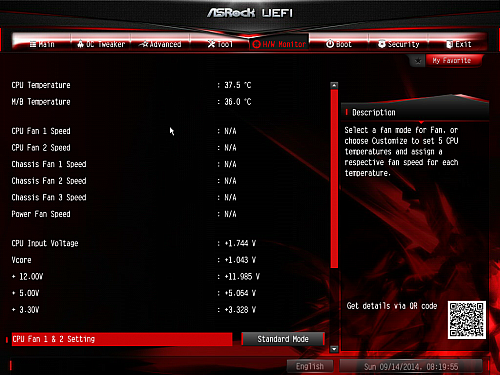Screen dimensions: 500x375
Task: Click the CPU Fan 1 Speed label
Action: pyautogui.click(x=41, y=131)
